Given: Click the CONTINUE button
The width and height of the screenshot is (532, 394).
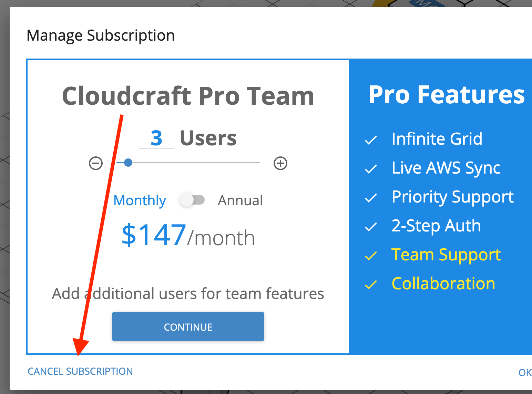Looking at the screenshot, I should pyautogui.click(x=188, y=326).
